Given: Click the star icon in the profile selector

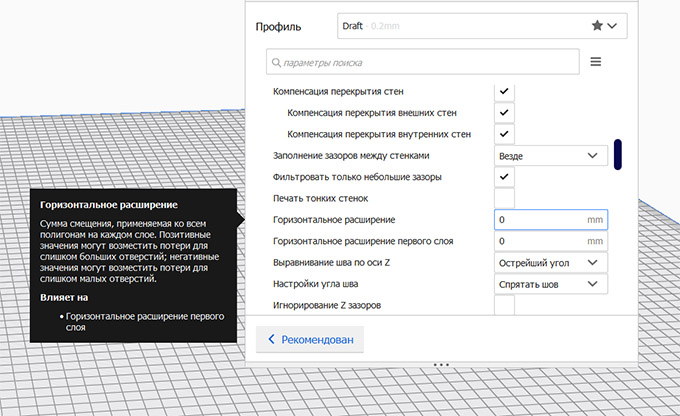Looking at the screenshot, I should (597, 26).
